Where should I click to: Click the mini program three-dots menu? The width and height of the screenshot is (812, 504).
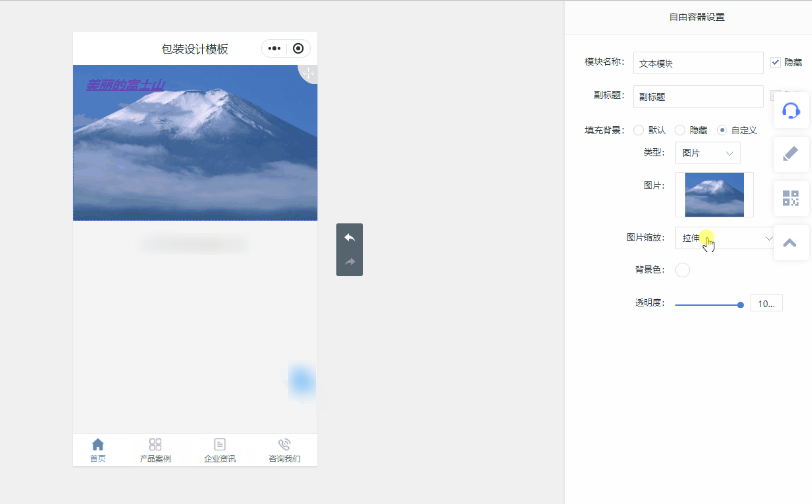[274, 48]
